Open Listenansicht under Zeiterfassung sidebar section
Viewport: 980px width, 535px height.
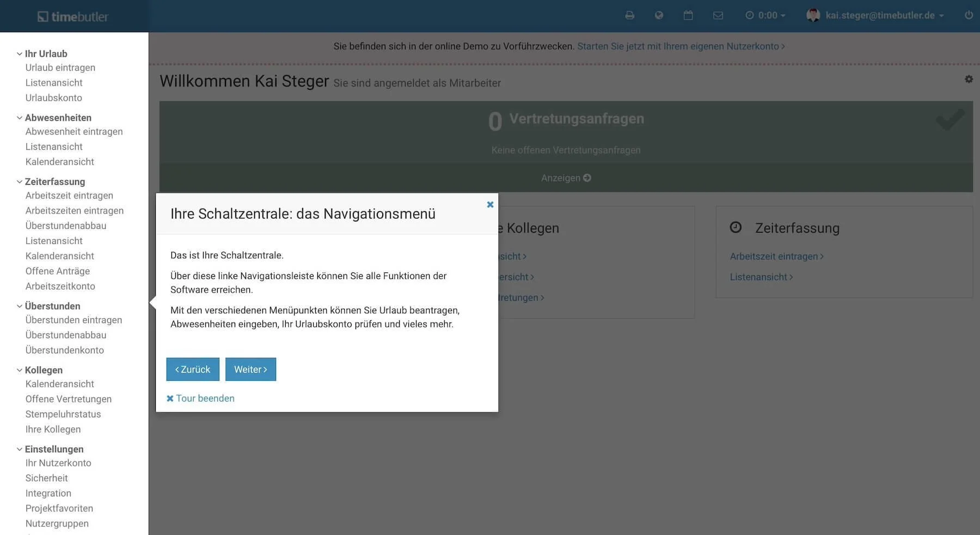click(54, 241)
